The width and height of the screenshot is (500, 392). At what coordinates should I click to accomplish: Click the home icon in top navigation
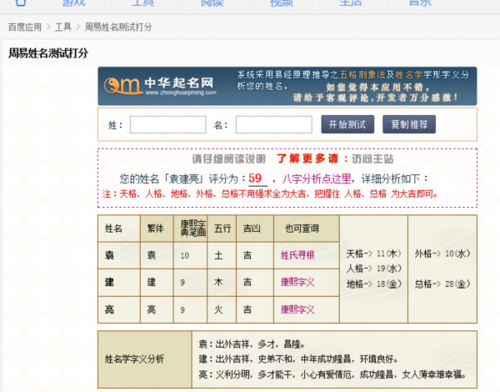pyautogui.click(x=21, y=2)
